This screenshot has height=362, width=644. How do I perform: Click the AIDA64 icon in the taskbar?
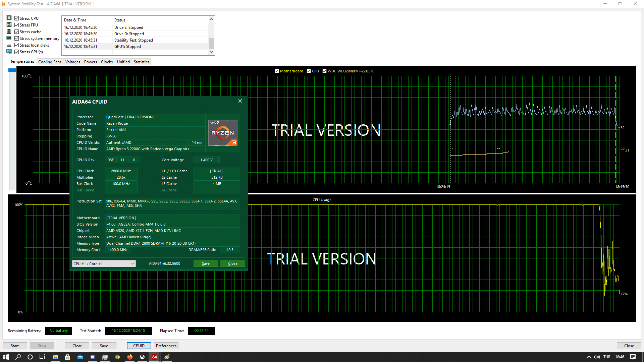pos(155,357)
